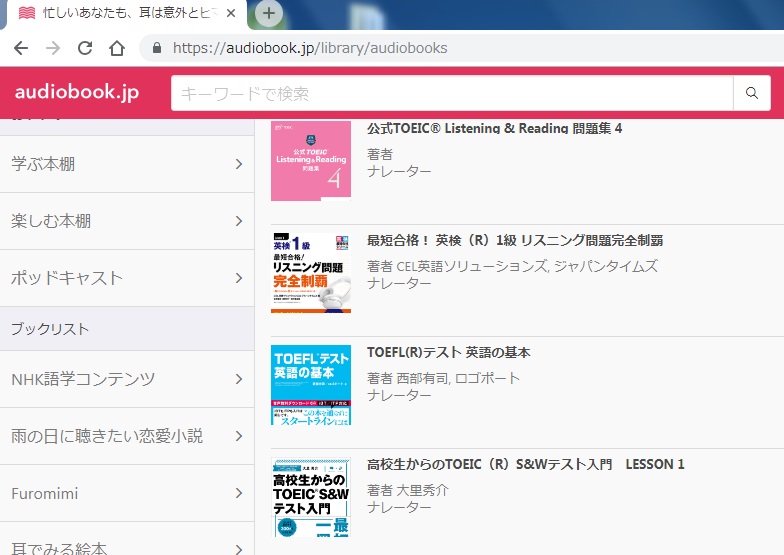Click the address bar URL
This screenshot has height=555, width=784.
310,48
